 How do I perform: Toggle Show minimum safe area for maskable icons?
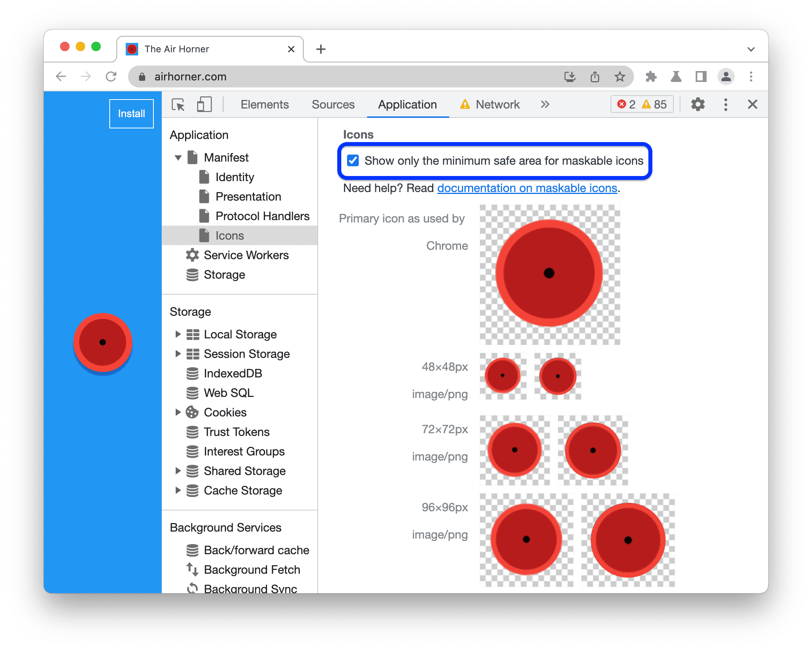(x=351, y=161)
